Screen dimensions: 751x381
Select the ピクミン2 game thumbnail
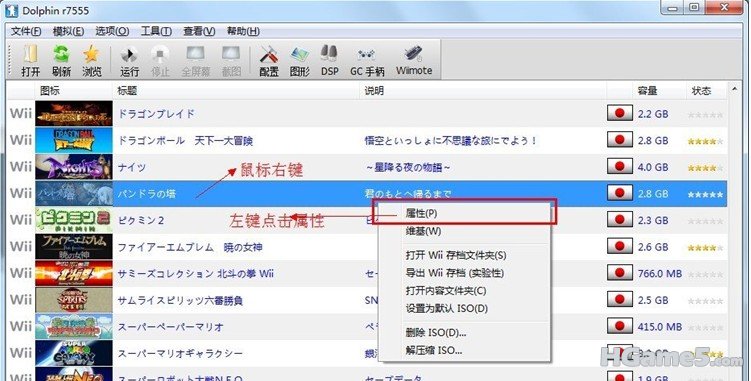click(x=74, y=220)
